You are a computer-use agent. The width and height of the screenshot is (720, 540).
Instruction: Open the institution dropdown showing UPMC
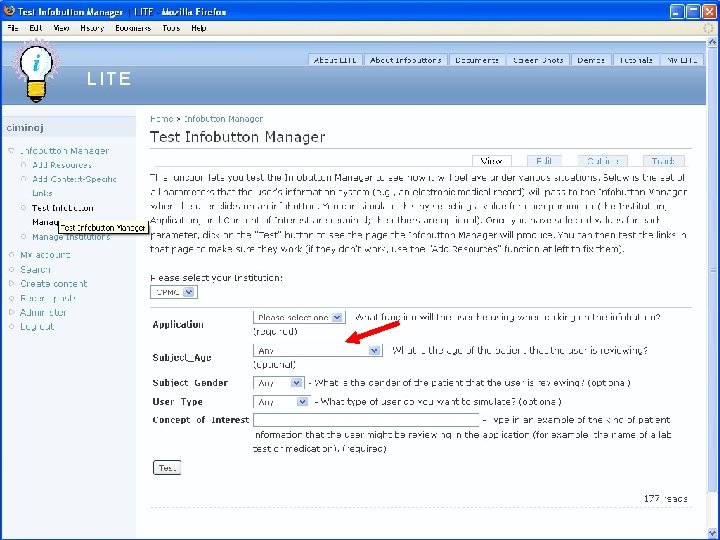pyautogui.click(x=174, y=292)
